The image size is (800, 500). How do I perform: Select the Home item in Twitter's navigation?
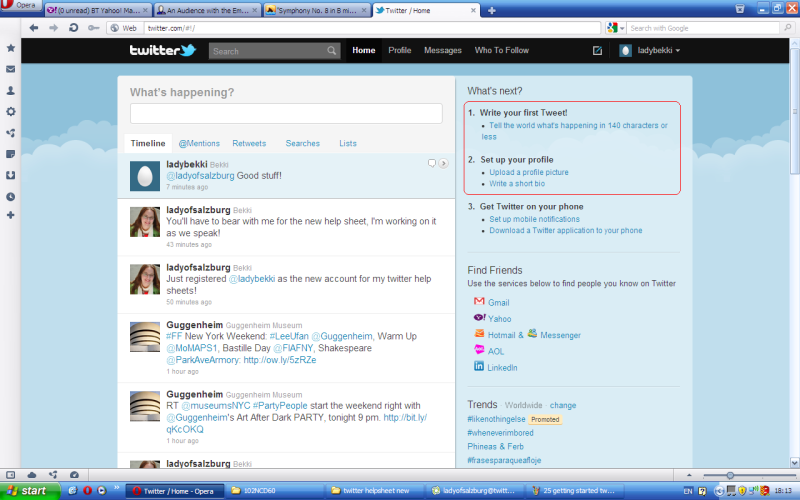click(363, 50)
